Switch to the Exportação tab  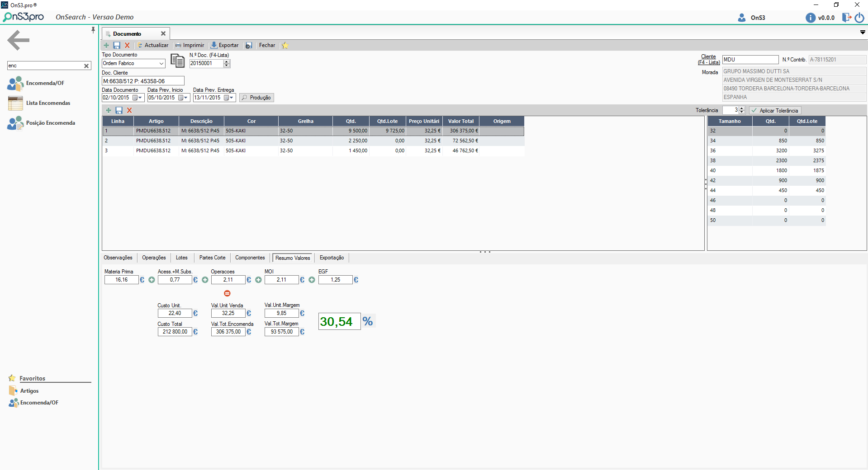pyautogui.click(x=332, y=258)
